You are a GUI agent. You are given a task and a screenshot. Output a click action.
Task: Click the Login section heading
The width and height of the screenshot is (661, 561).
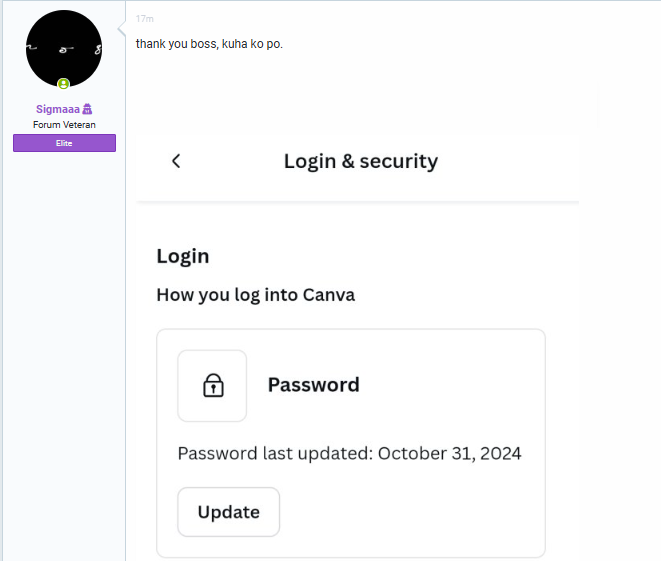(183, 256)
